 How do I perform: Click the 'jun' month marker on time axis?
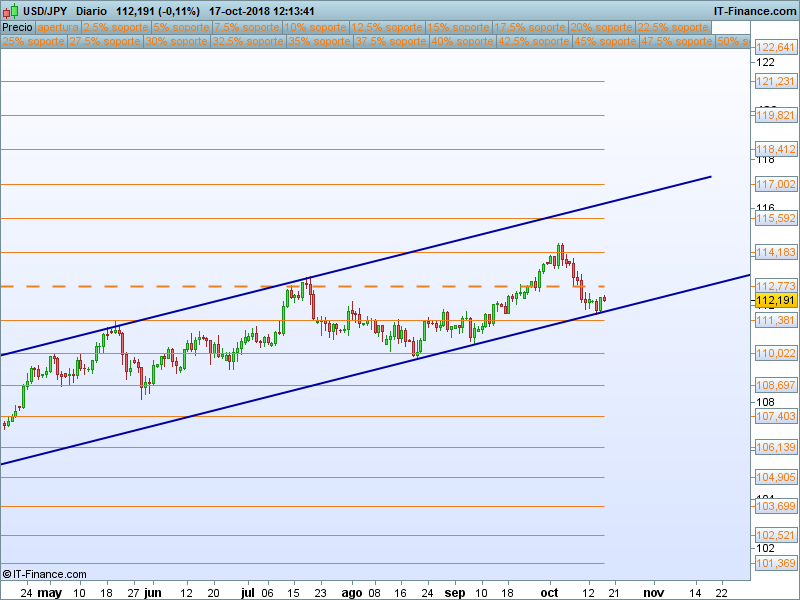click(x=152, y=592)
